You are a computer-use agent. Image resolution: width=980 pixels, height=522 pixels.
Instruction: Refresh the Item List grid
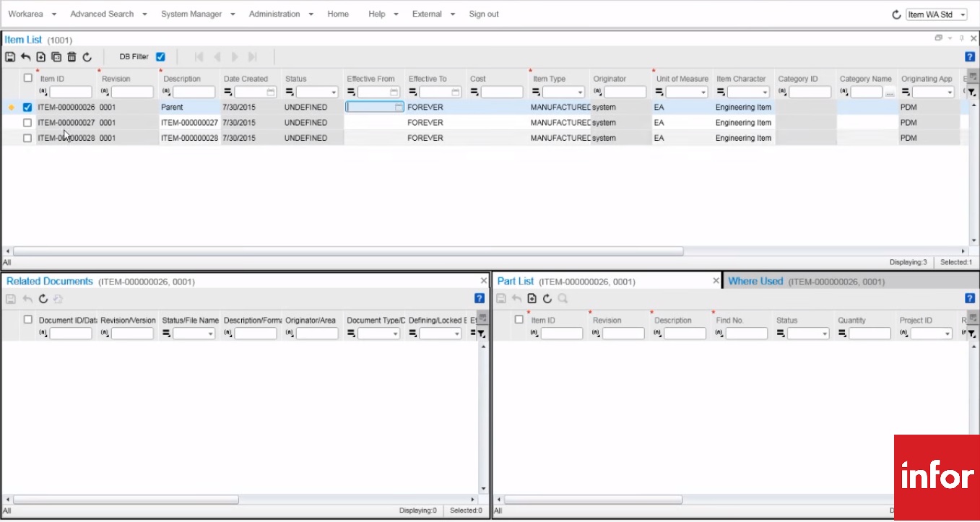pos(87,56)
